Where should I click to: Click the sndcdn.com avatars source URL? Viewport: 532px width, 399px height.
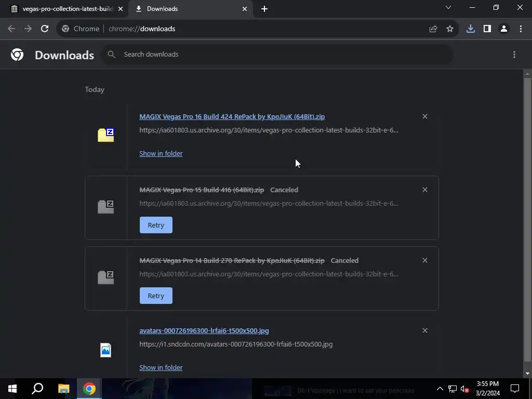pos(236,344)
